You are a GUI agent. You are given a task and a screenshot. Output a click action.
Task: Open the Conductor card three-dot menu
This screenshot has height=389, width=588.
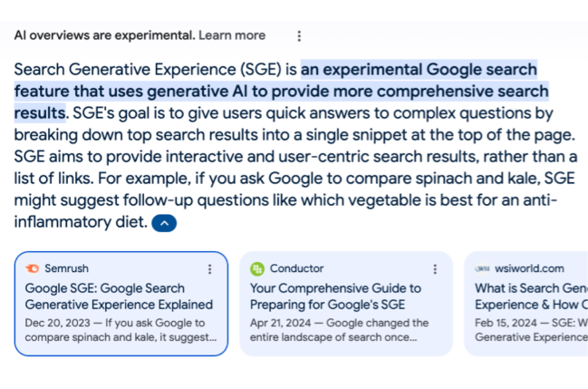(x=435, y=268)
